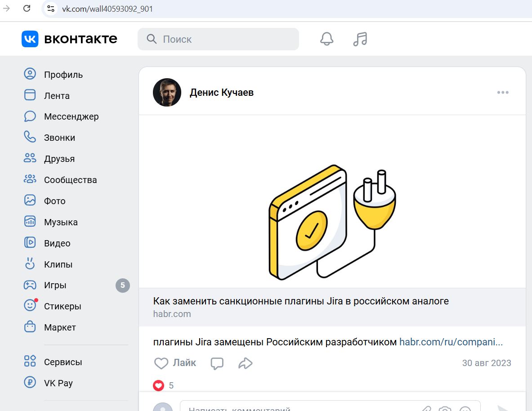532x411 pixels.
Task: Click the Клипы hand icon
Action: (30, 264)
